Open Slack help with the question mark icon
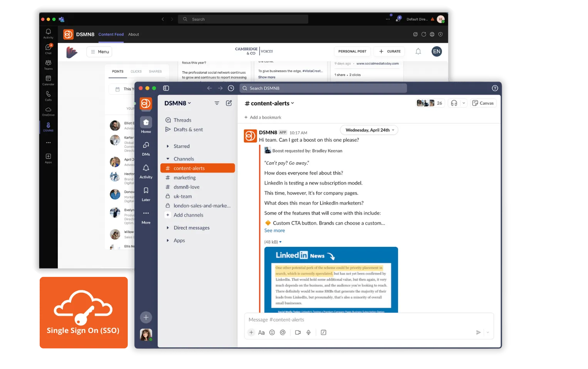Image resolution: width=588 pixels, height=369 pixels. tap(495, 88)
